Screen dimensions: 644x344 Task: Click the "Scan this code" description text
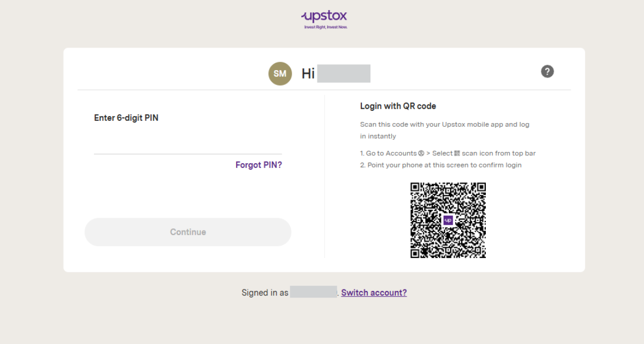coord(445,125)
